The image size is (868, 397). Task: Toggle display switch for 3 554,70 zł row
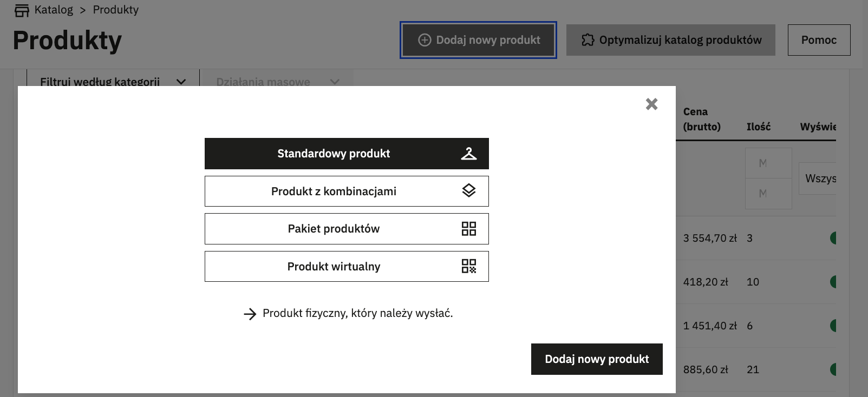[833, 238]
